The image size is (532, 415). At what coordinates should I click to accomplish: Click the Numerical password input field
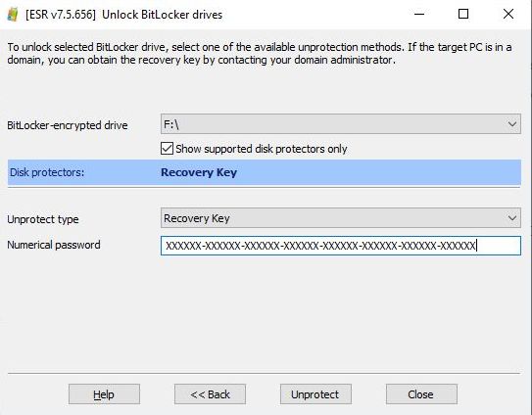tap(341, 246)
